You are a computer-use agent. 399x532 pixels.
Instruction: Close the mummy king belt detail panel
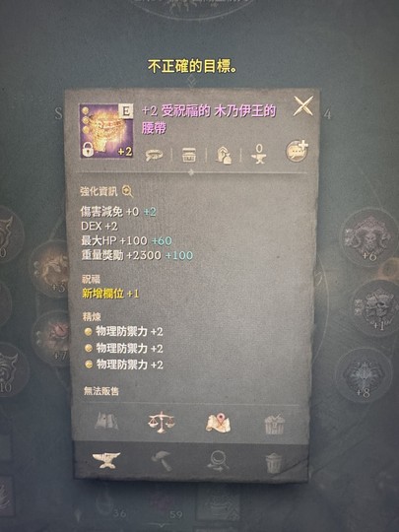pyautogui.click(x=303, y=106)
